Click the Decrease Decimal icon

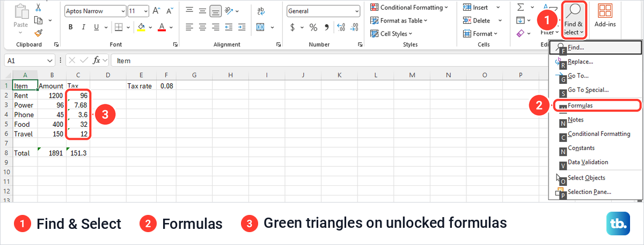point(354,27)
